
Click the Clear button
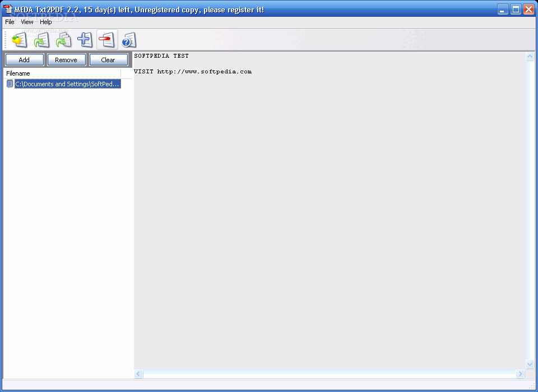108,60
